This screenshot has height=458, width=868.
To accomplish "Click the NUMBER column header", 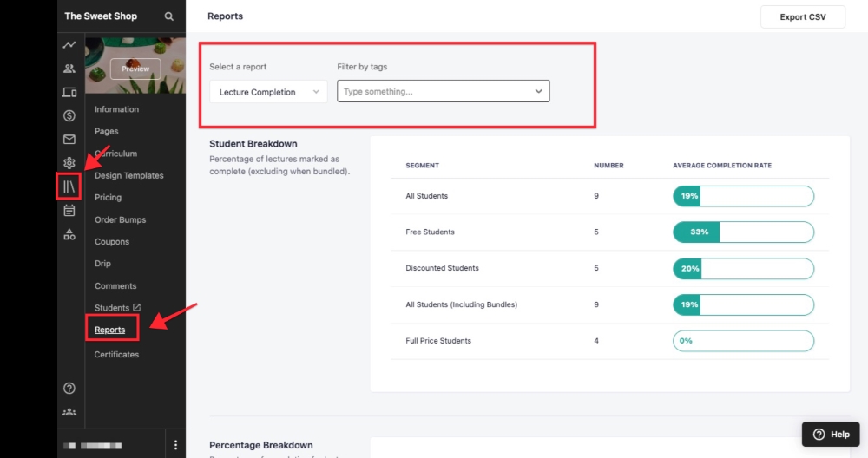I will (609, 166).
